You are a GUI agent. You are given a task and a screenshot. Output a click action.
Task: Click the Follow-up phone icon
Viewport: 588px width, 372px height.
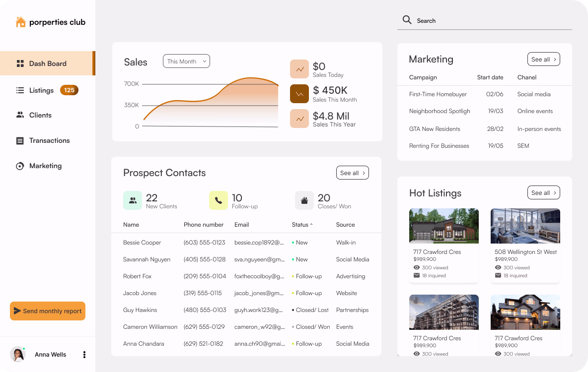[x=219, y=200]
